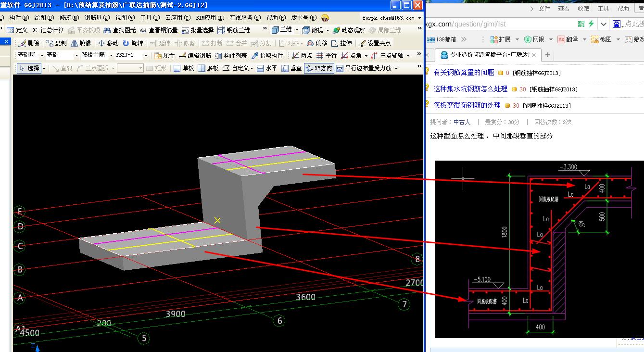
Task: Click 查看钢筋量 view rebar quantity
Action: point(159,30)
